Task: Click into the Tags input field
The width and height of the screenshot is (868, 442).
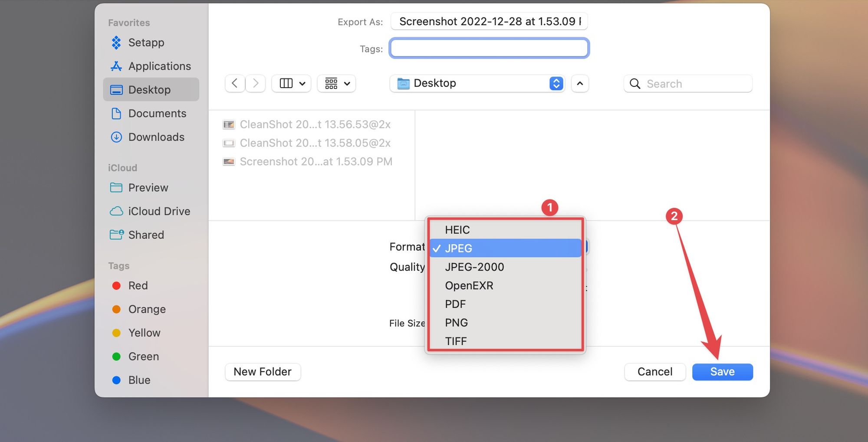Action: [489, 48]
